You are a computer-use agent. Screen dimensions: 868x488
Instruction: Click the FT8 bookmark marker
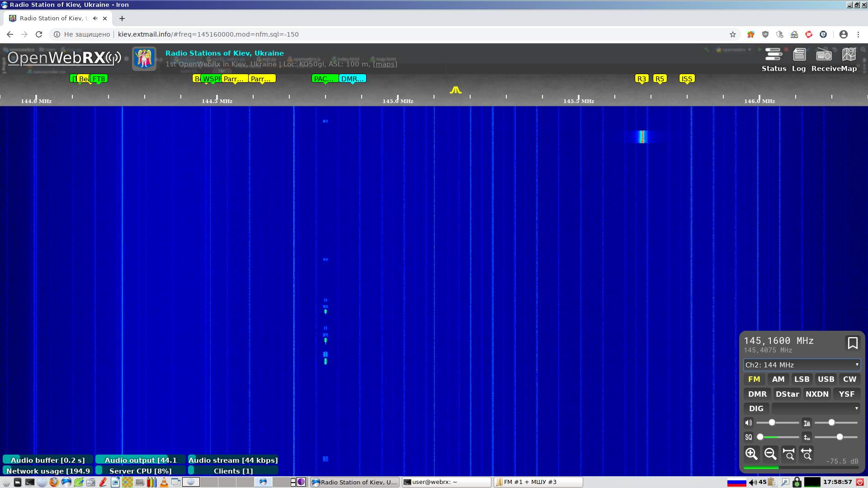tap(99, 79)
